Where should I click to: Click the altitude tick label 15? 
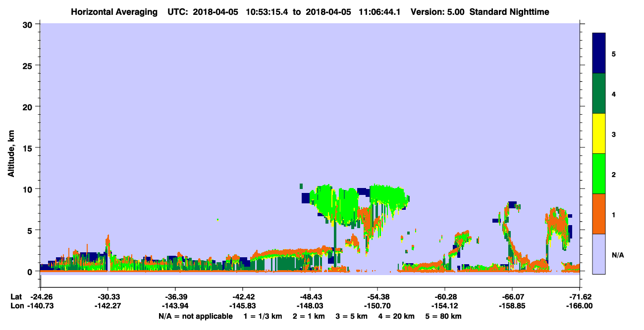(x=29, y=148)
